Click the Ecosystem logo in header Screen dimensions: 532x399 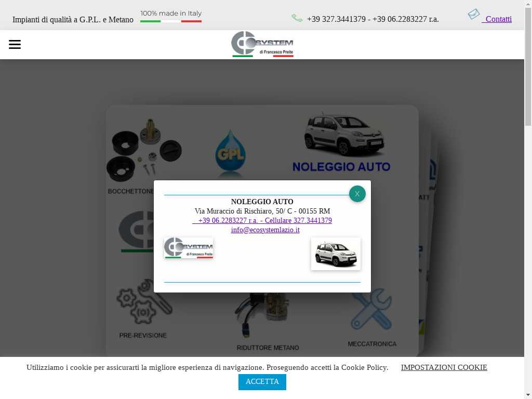(262, 44)
